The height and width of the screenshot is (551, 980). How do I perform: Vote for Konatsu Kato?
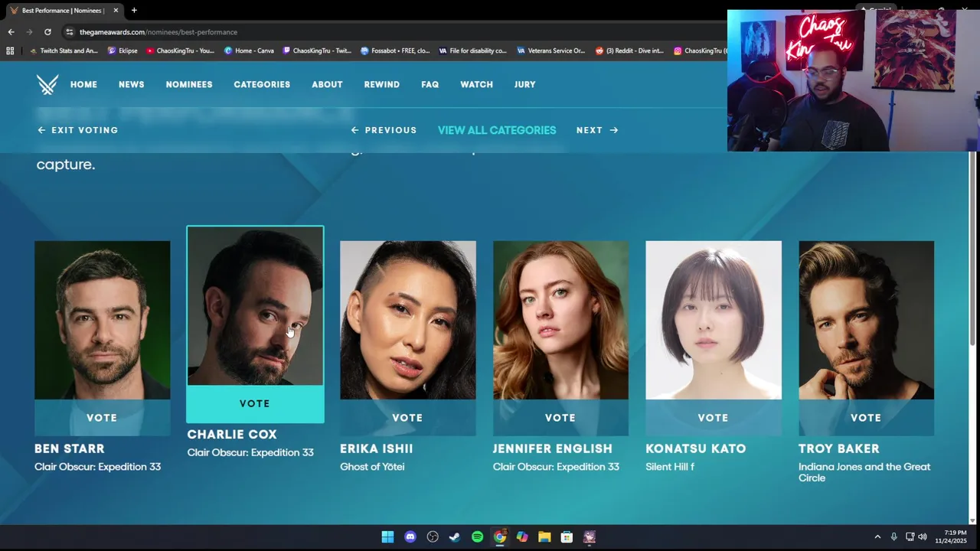[713, 418]
